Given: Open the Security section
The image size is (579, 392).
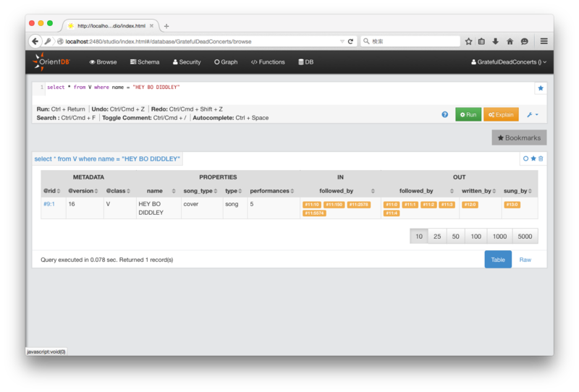Looking at the screenshot, I should pos(187,62).
